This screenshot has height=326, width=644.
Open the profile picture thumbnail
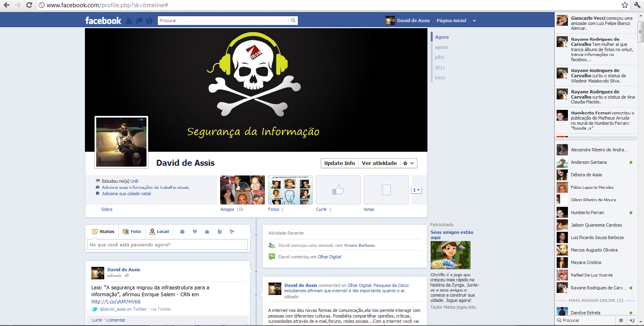[x=121, y=142]
